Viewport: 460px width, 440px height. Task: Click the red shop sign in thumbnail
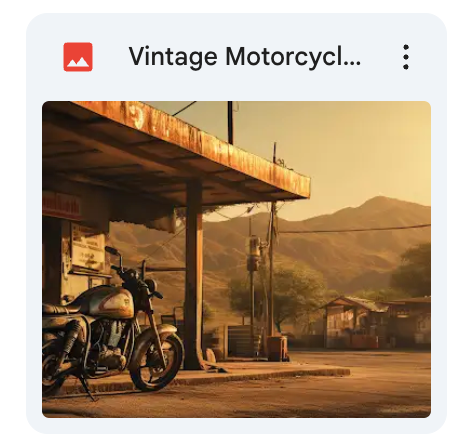(x=61, y=206)
